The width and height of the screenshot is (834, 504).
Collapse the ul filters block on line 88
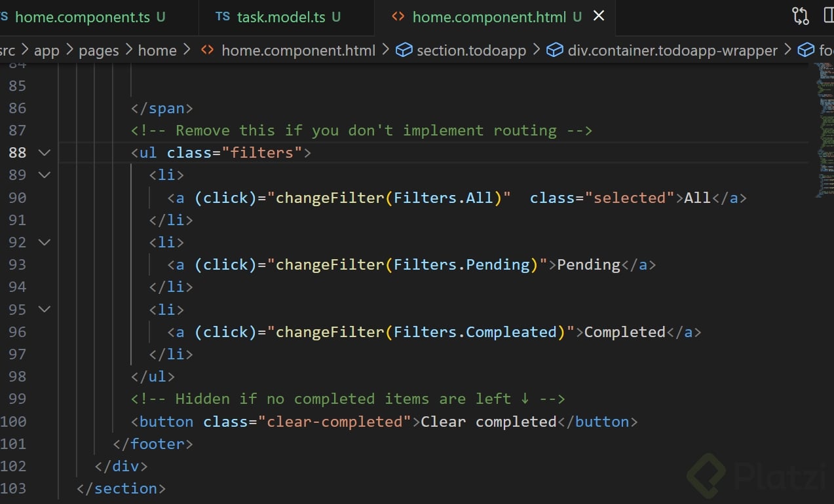click(x=45, y=153)
